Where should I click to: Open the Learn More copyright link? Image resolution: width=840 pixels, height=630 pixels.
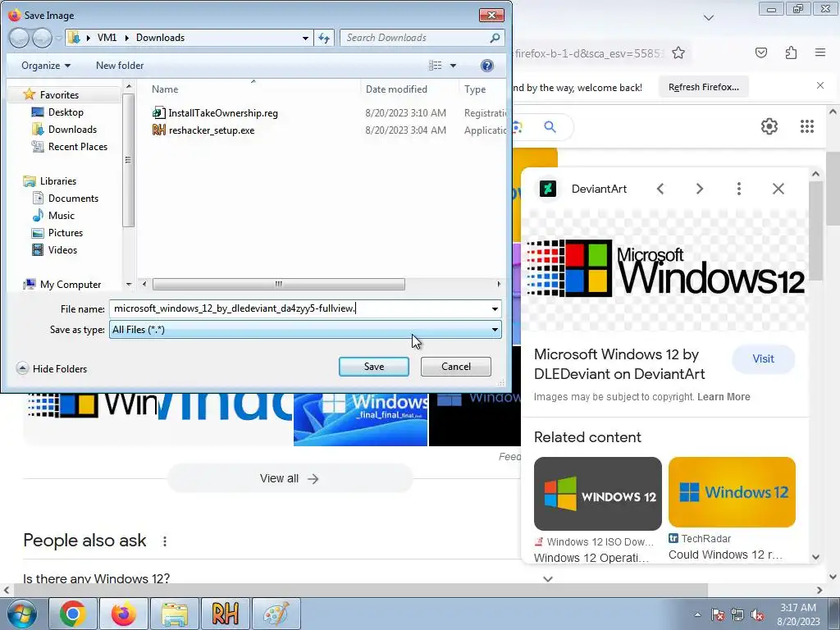[x=724, y=397]
